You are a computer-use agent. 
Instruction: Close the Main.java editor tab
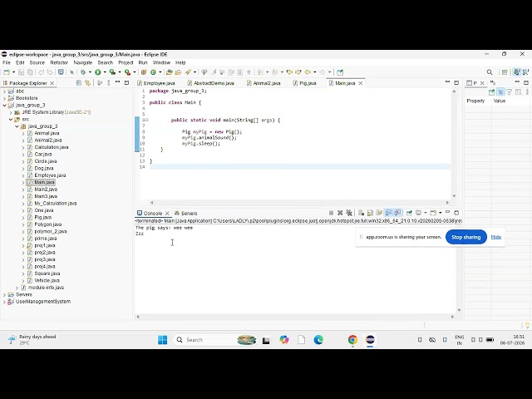(361, 83)
